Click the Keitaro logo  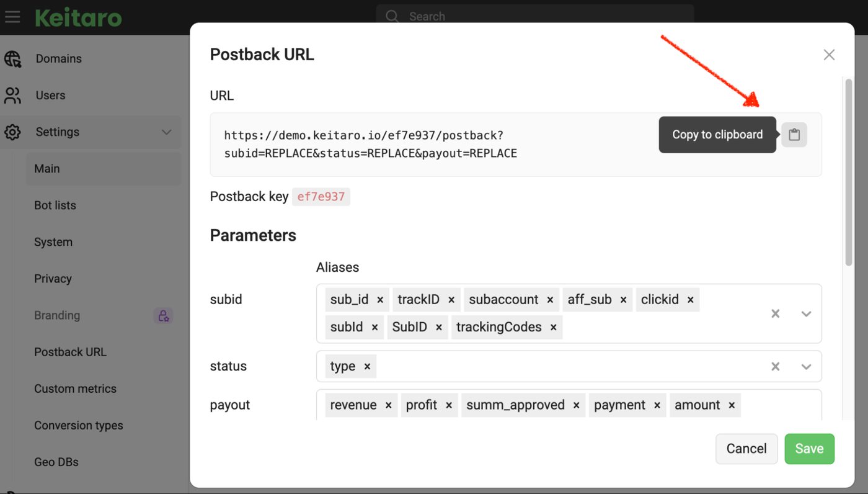coord(78,17)
